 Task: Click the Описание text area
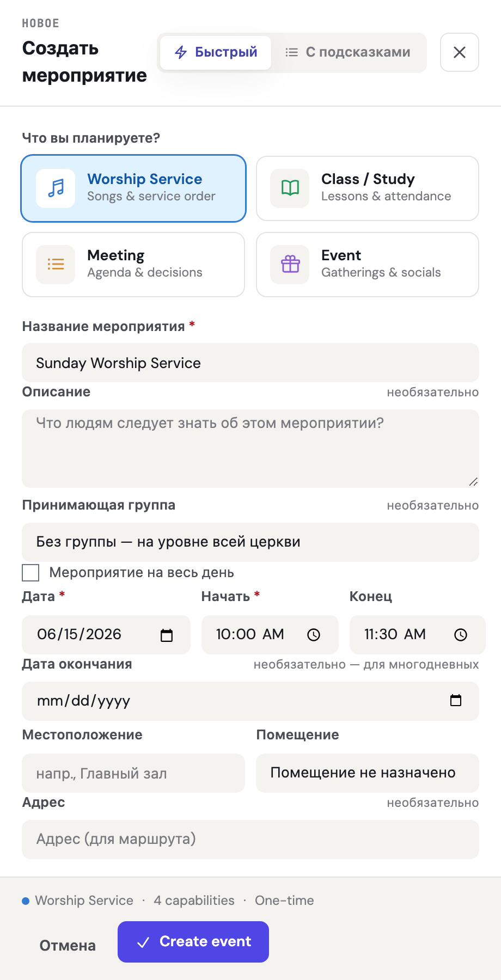pos(250,449)
